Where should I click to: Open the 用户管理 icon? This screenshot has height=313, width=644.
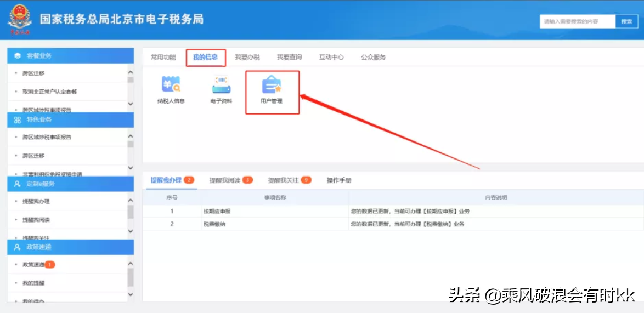point(272,90)
